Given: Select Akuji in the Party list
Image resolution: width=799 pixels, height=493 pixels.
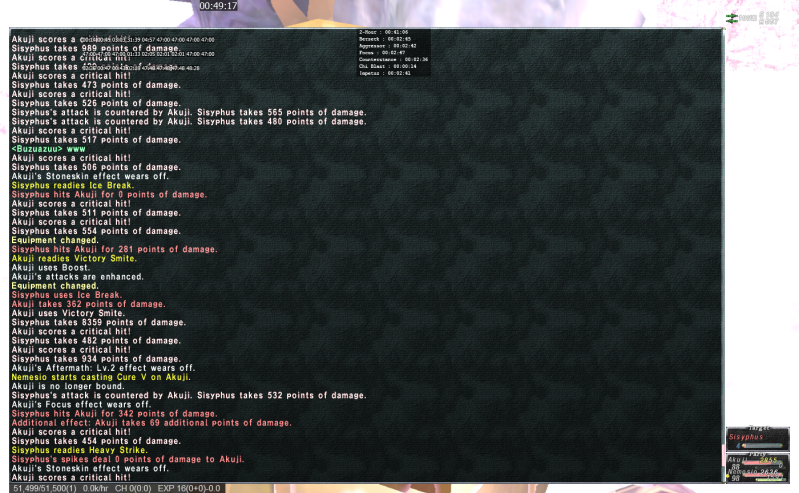Looking at the screenshot, I should point(738,460).
